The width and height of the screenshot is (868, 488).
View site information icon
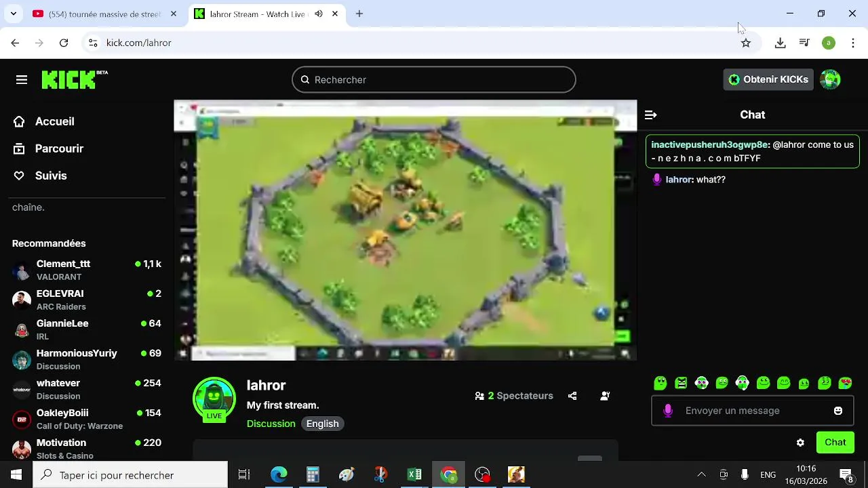coord(93,43)
